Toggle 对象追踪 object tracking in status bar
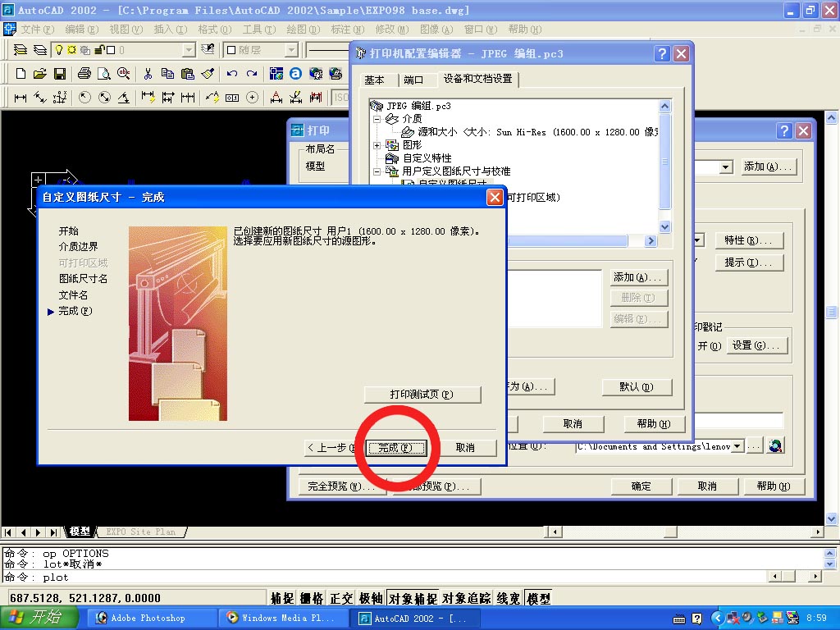The height and width of the screenshot is (630, 840). (x=467, y=598)
